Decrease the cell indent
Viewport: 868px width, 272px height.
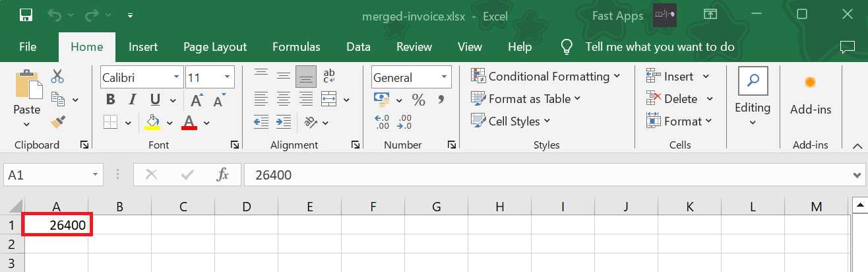(261, 122)
